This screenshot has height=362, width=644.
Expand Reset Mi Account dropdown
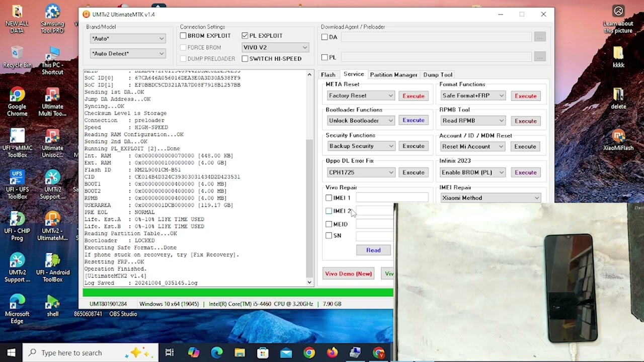(x=472, y=146)
